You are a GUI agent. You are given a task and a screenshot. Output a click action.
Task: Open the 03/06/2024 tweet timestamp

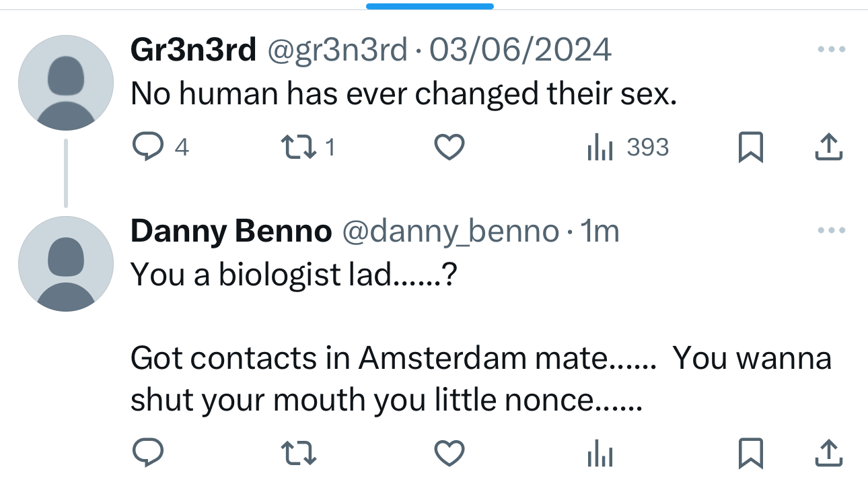coord(519,50)
